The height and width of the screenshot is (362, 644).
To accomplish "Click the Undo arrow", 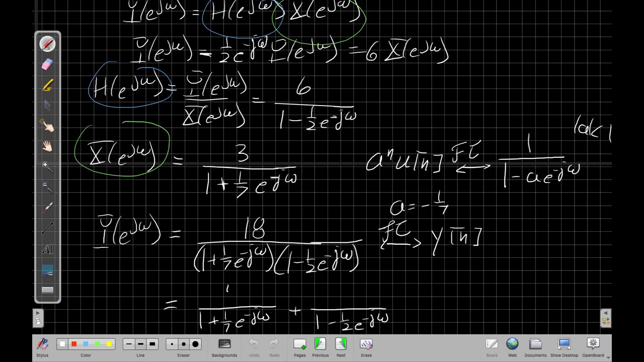I will [x=254, y=347].
